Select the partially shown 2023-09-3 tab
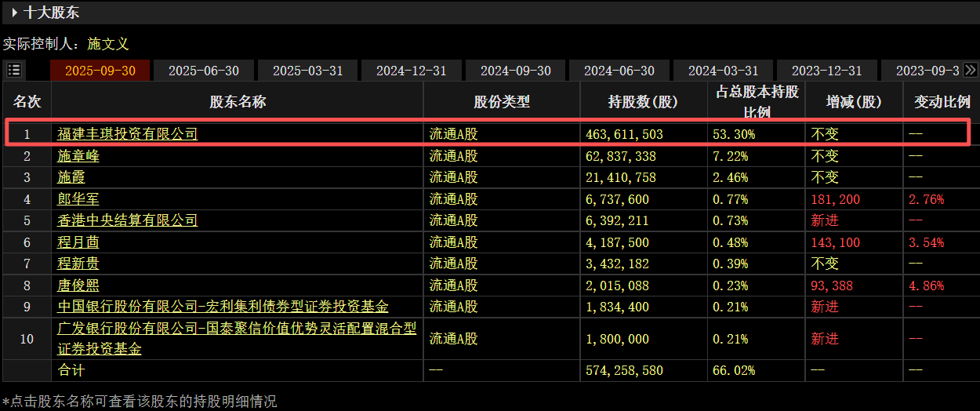This screenshot has width=980, height=411. pyautogui.click(x=922, y=71)
